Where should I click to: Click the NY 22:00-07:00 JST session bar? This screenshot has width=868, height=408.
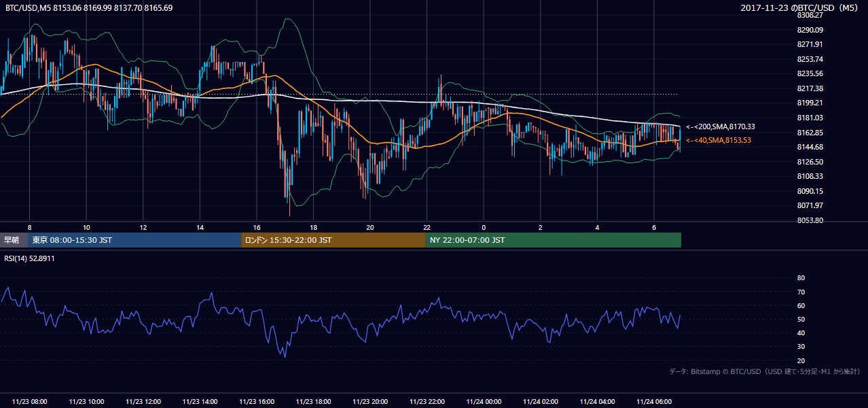tap(554, 240)
